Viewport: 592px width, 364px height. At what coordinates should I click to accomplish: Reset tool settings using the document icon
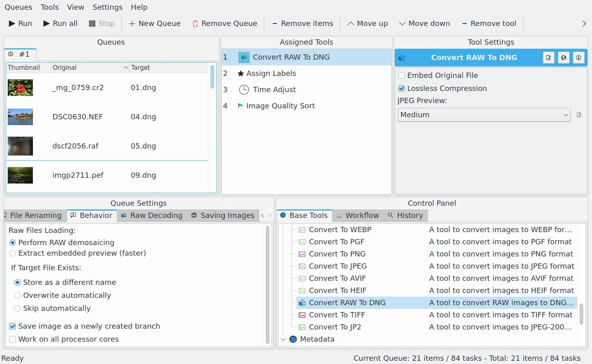pos(548,57)
